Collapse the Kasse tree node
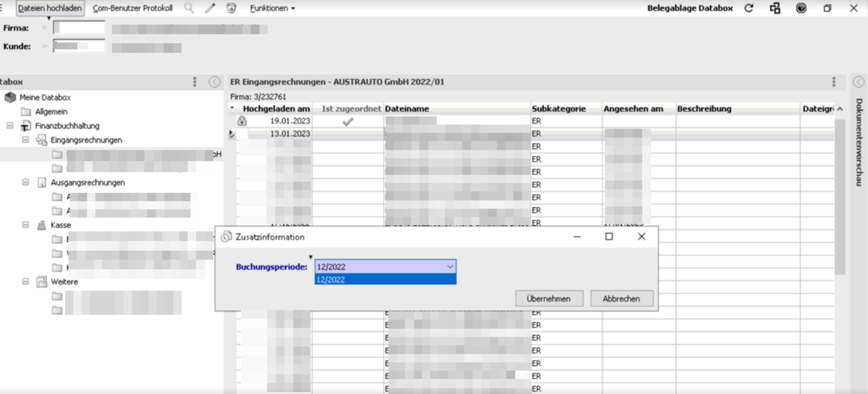This screenshot has height=394, width=868. [x=24, y=225]
